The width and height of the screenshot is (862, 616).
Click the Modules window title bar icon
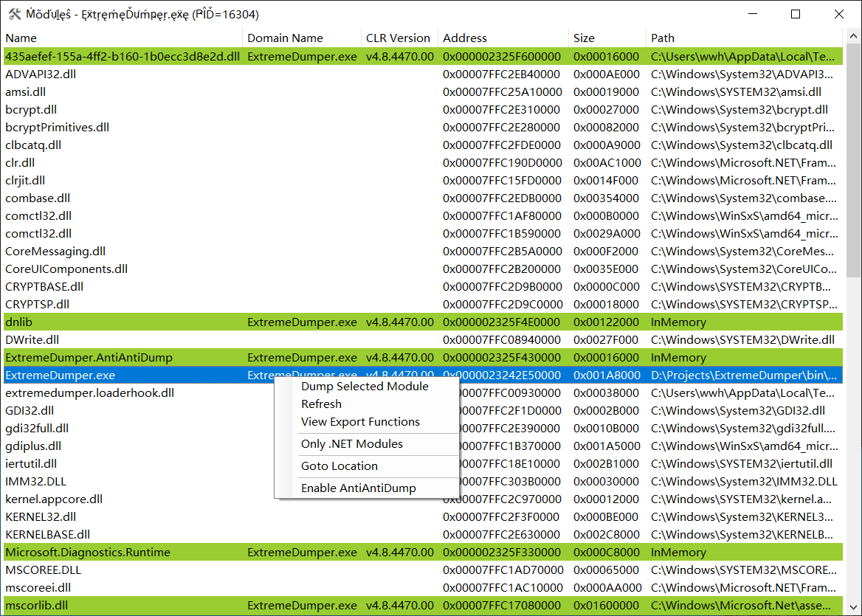click(15, 14)
